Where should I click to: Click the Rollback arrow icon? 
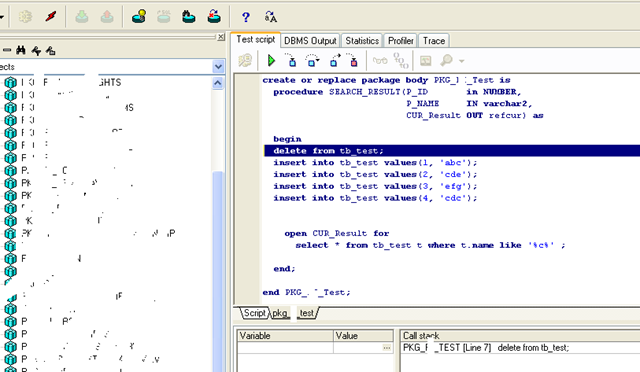coord(107,17)
